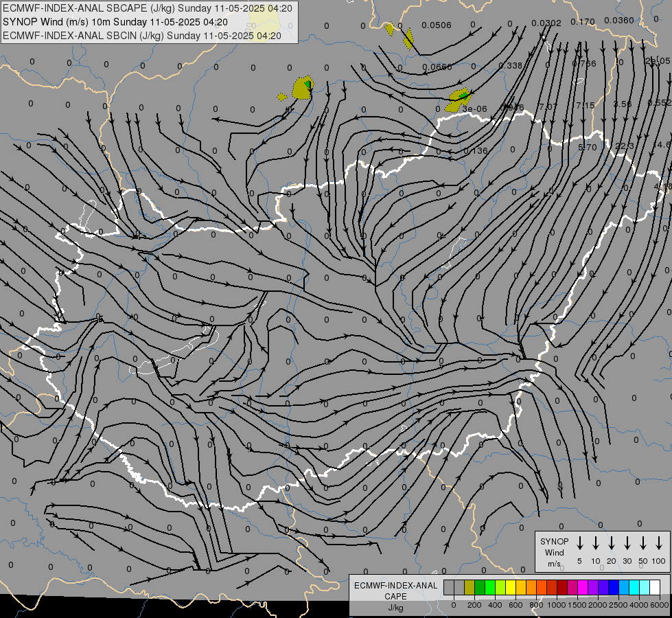This screenshot has height=618, width=672.
Task: Click the 0.170 value on the map
Action: tap(583, 21)
